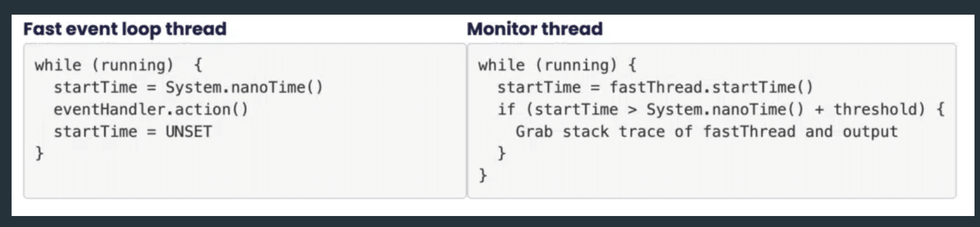Click 'while (running) {' in Monitor thread block
The image size is (980, 227).
[557, 65]
